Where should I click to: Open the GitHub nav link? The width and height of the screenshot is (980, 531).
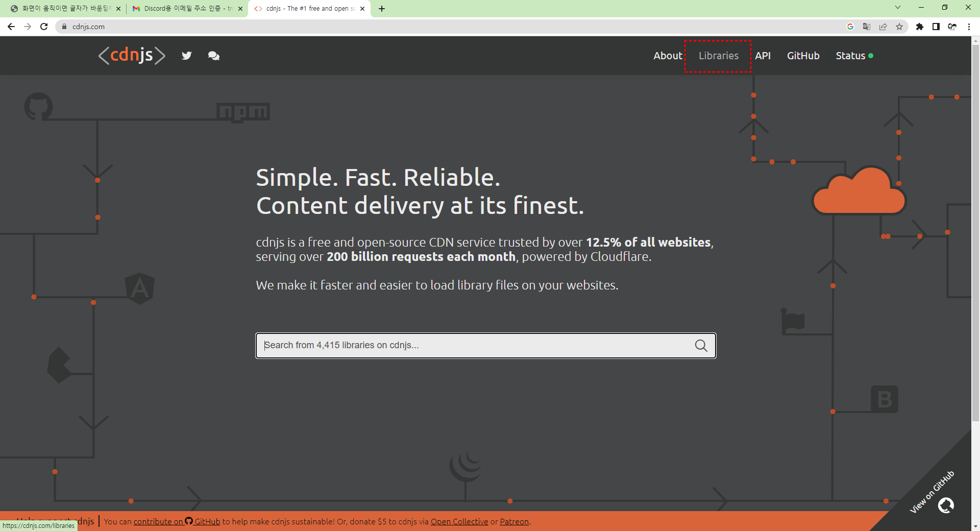803,56
